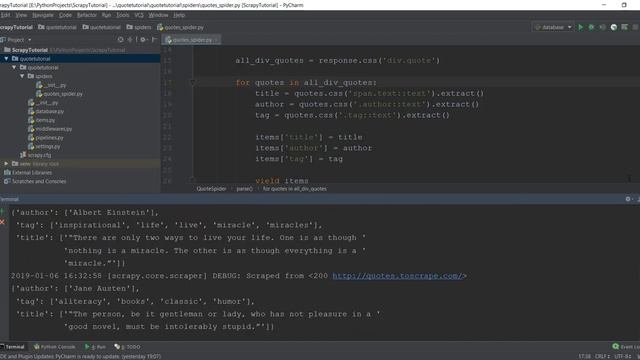Select middlewares.py in project tree
The image size is (640, 360).
click(50, 129)
